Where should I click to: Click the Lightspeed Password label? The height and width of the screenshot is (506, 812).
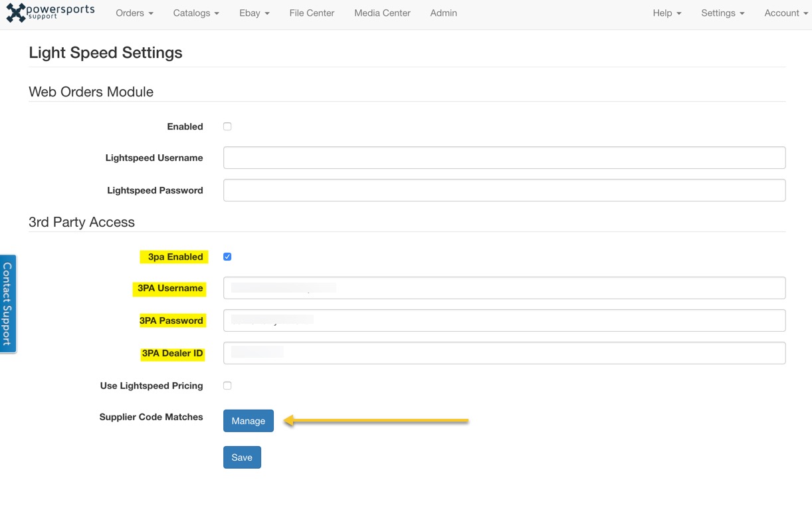(155, 190)
